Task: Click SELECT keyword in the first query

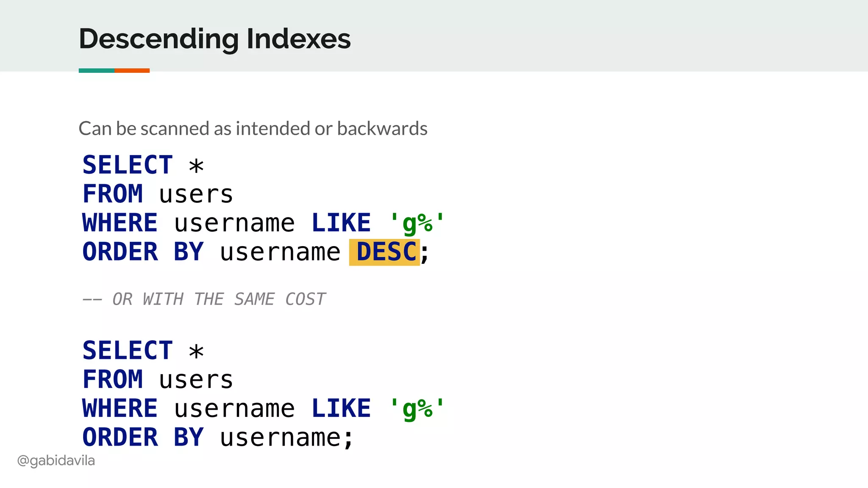Action: click(128, 165)
